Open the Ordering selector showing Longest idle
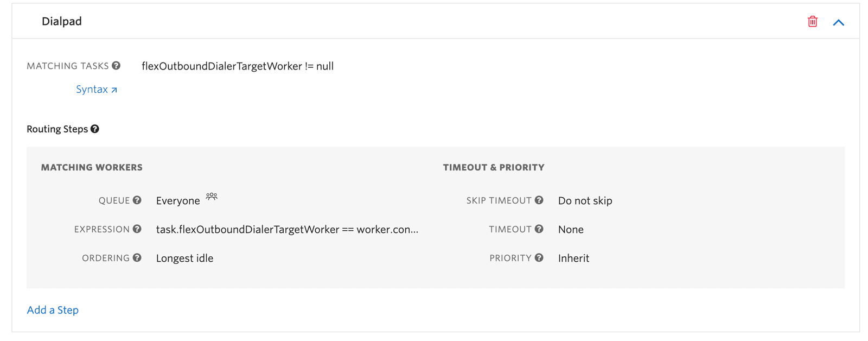 [184, 258]
